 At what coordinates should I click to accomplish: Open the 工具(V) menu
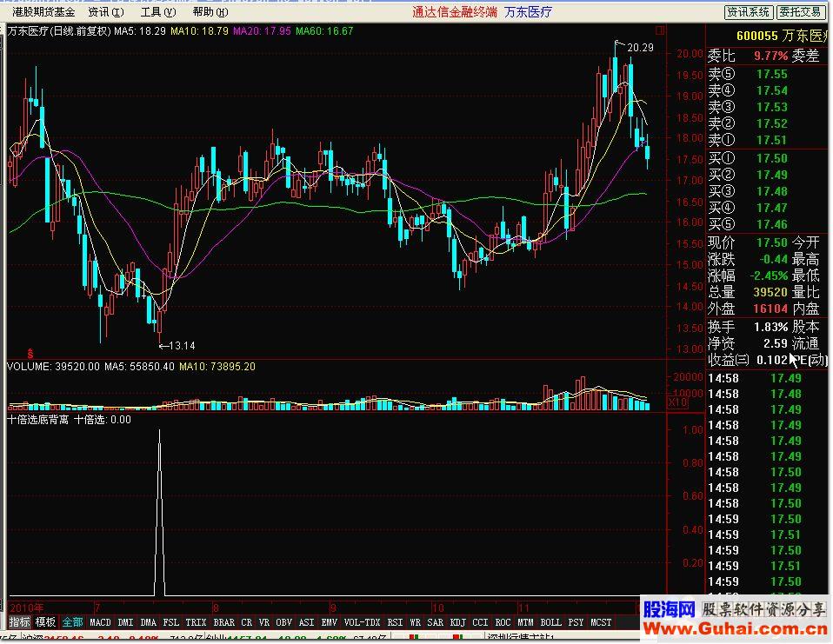click(x=158, y=11)
